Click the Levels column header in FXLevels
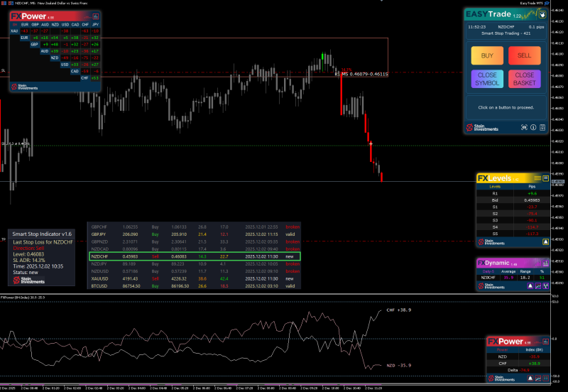This screenshot has height=392, width=568. coord(495,187)
